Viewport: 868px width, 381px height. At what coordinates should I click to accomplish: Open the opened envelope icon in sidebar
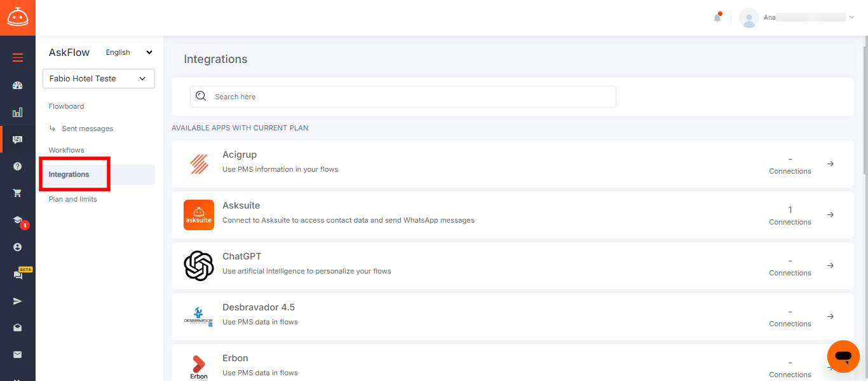tap(18, 328)
